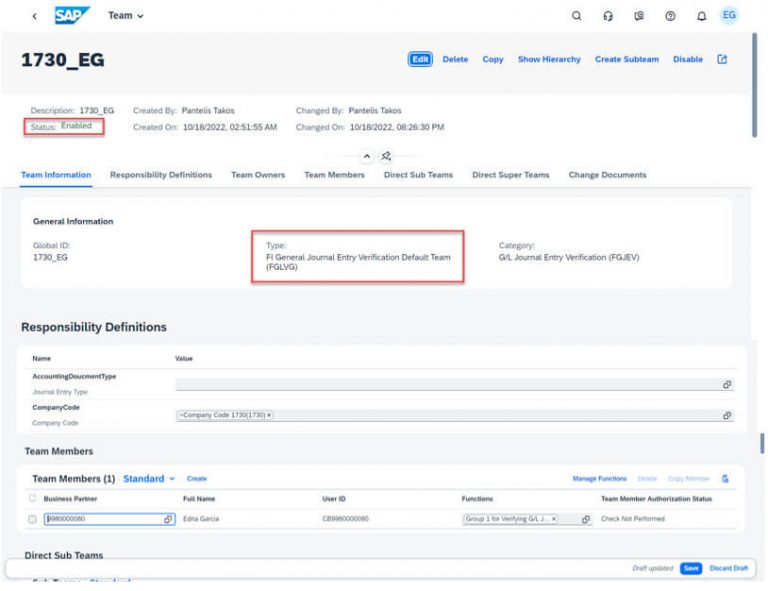Click the pin header icon
Screen dimensions: 768x591
click(386, 157)
